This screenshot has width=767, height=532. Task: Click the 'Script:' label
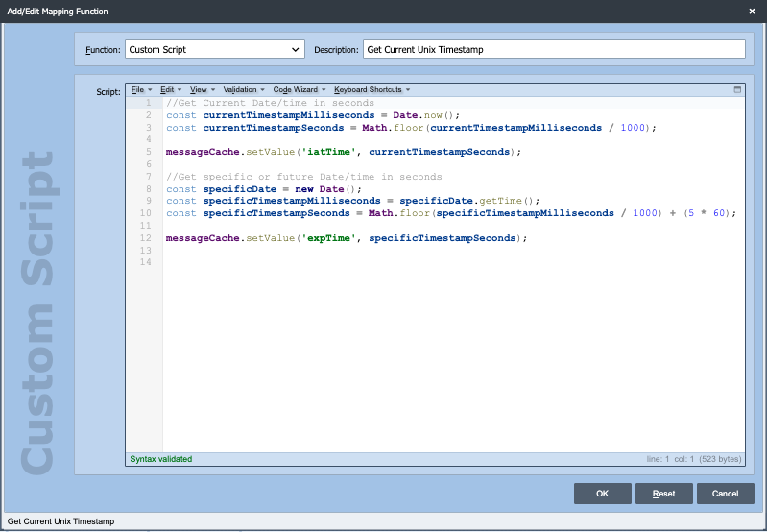108,92
